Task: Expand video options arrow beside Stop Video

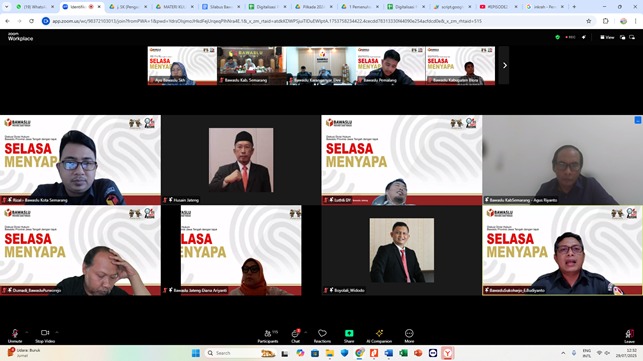Action: click(x=57, y=332)
